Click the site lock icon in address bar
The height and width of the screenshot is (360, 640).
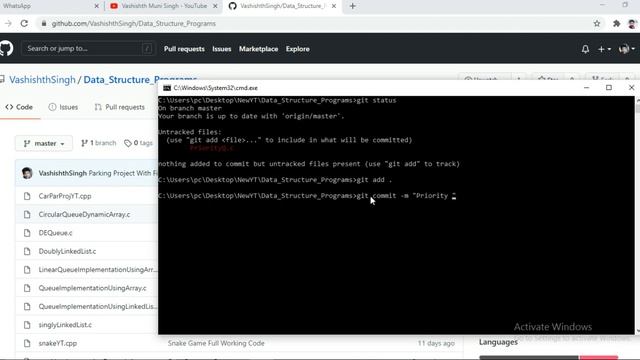pyautogui.click(x=44, y=24)
